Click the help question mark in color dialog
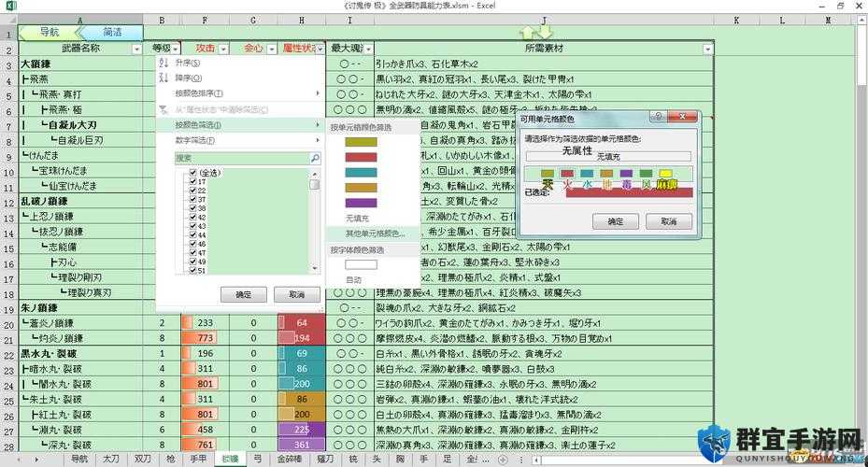This screenshot has width=868, height=467. 658,116
